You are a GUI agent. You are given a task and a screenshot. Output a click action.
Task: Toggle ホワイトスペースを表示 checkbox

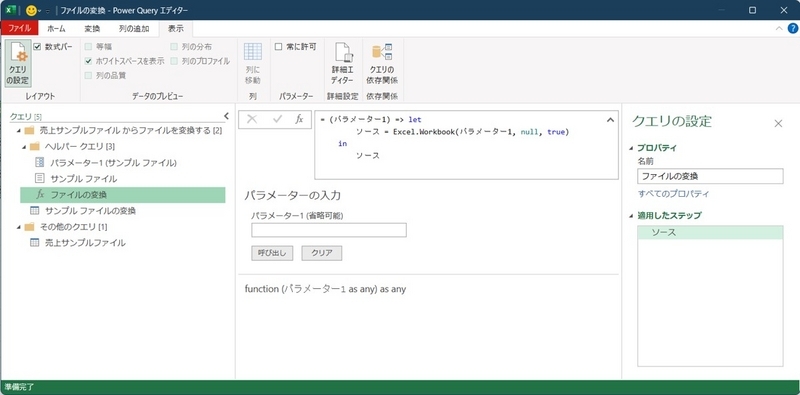click(x=89, y=61)
